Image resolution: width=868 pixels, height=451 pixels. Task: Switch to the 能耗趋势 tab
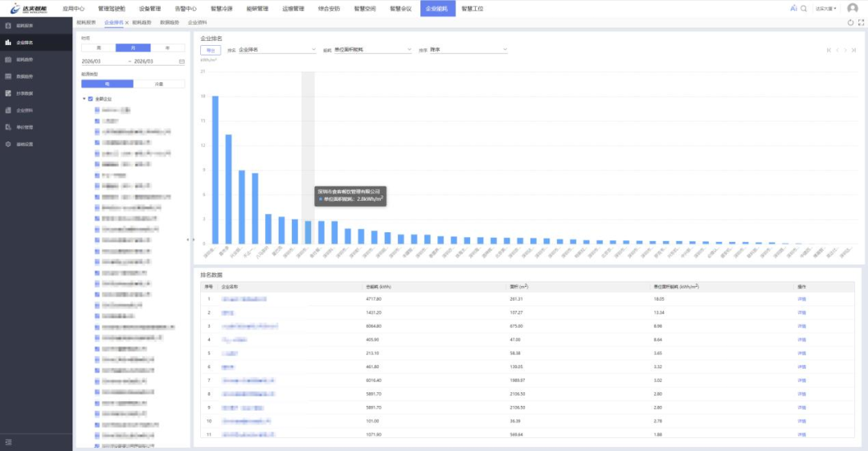pos(141,23)
